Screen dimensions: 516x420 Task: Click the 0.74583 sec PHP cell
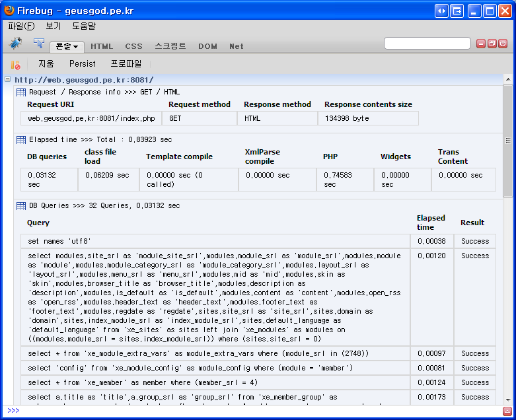coord(345,180)
